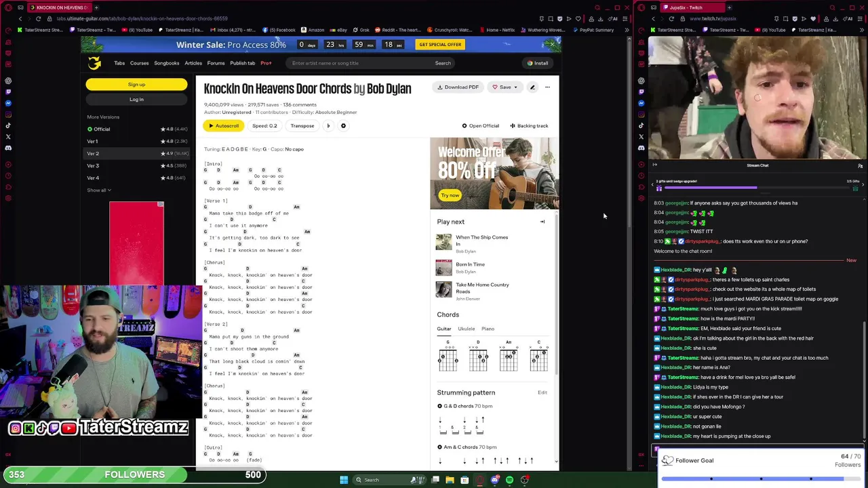
Task: Open the Tabs menu item
Action: click(119, 63)
